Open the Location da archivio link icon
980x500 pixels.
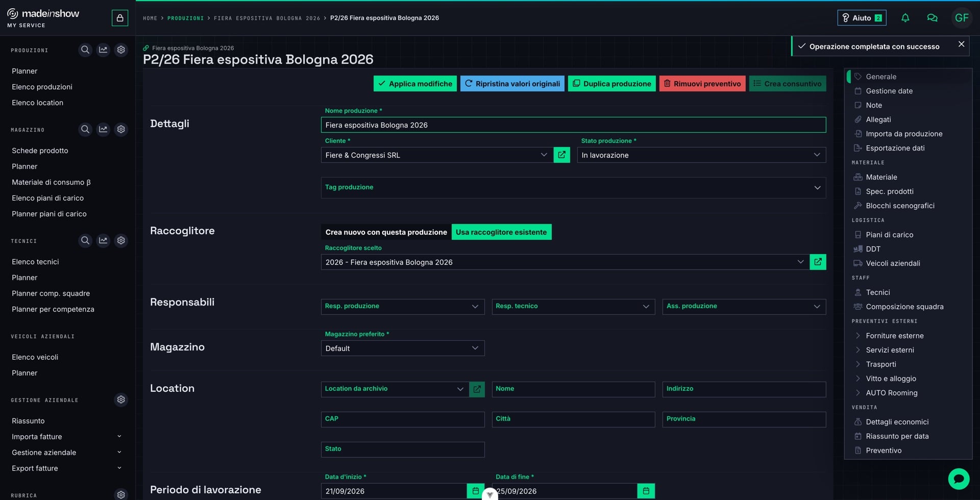(477, 389)
